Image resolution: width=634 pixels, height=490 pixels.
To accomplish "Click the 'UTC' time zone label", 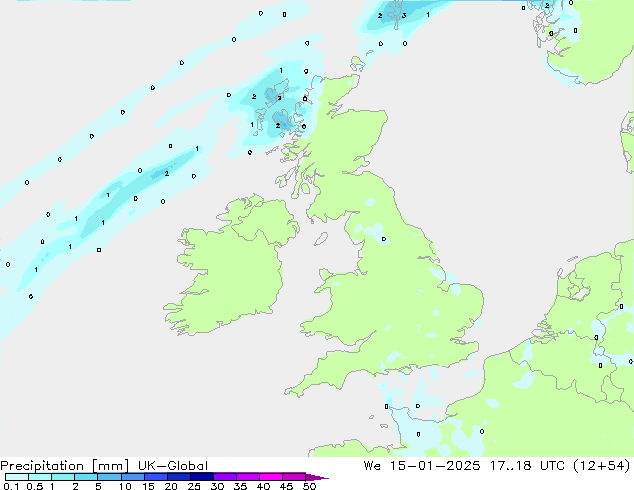I will click(x=552, y=466).
